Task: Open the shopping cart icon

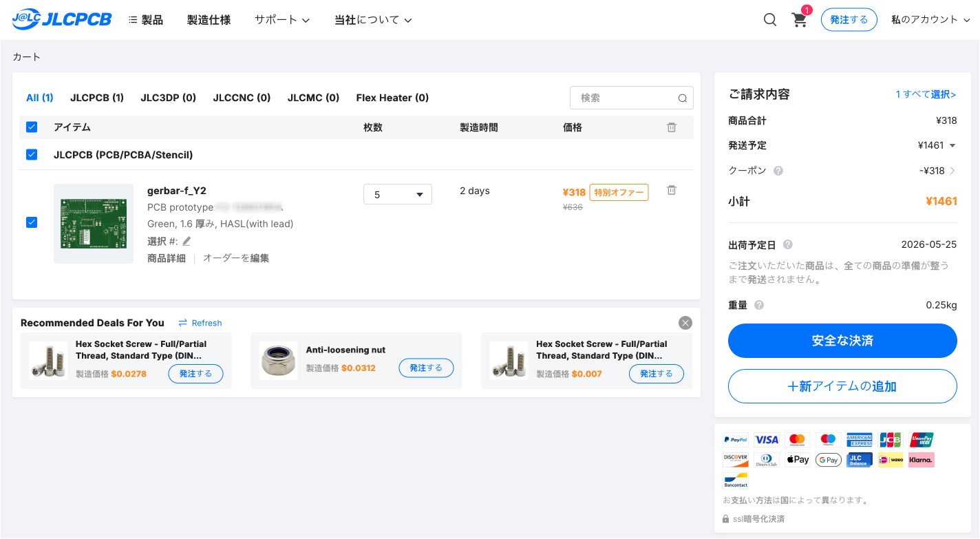Action: pos(800,20)
